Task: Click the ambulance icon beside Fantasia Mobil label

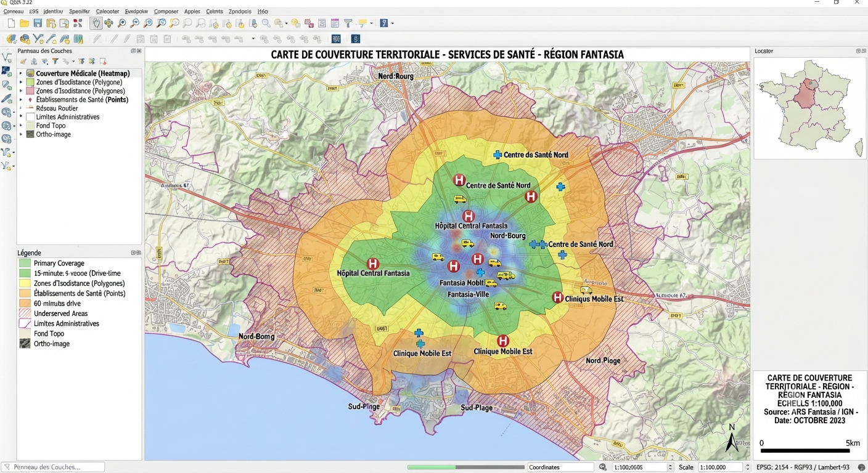Action: [x=491, y=283]
